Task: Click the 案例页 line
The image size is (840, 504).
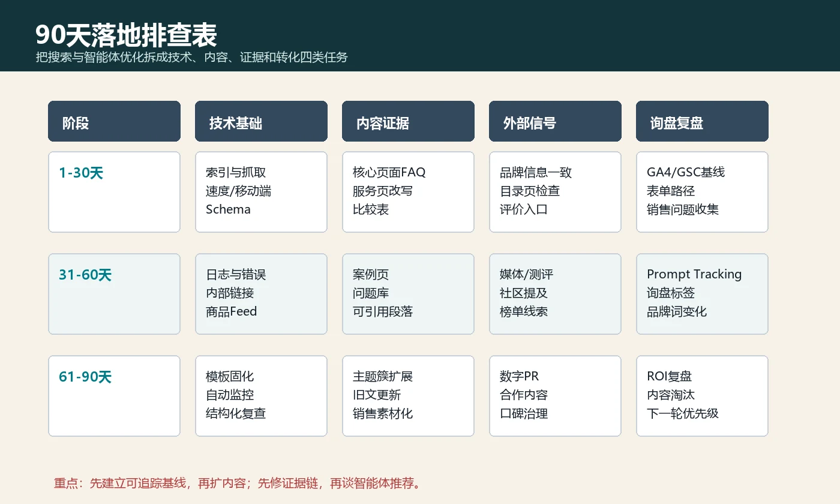Action: click(x=371, y=274)
